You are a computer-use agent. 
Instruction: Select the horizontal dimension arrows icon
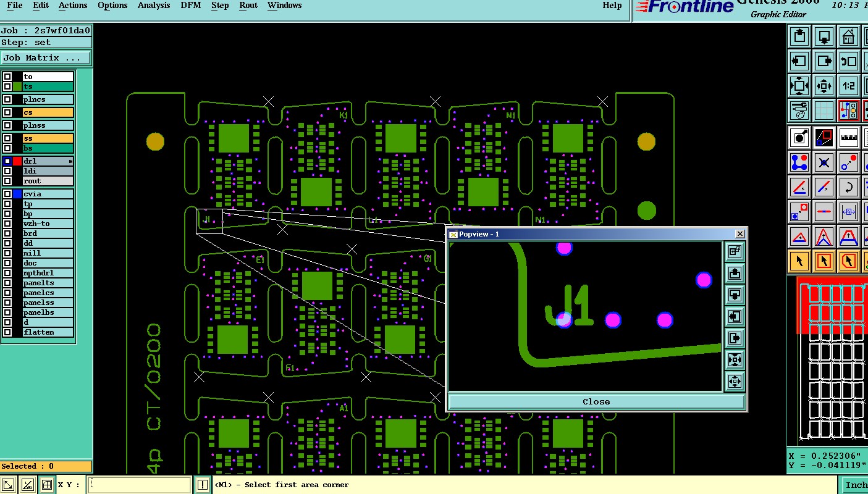[x=849, y=212]
